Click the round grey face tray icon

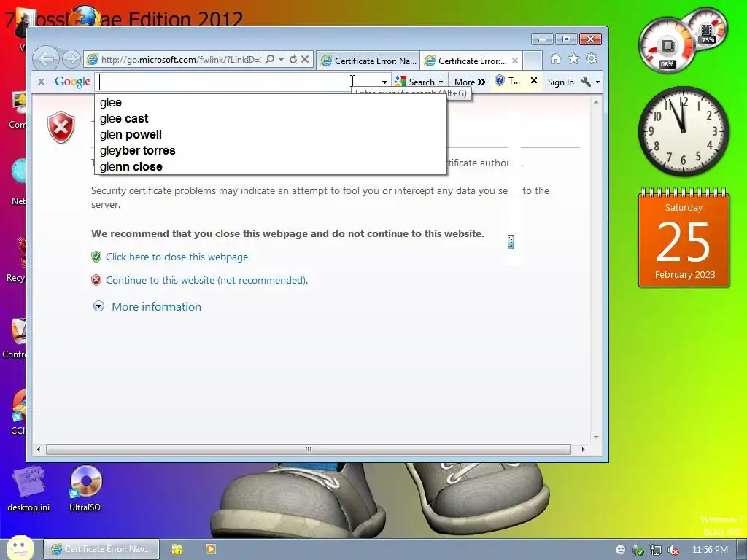(x=620, y=550)
